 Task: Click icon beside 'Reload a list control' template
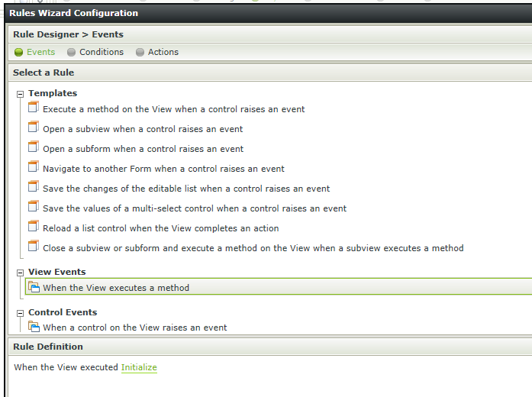(x=33, y=227)
